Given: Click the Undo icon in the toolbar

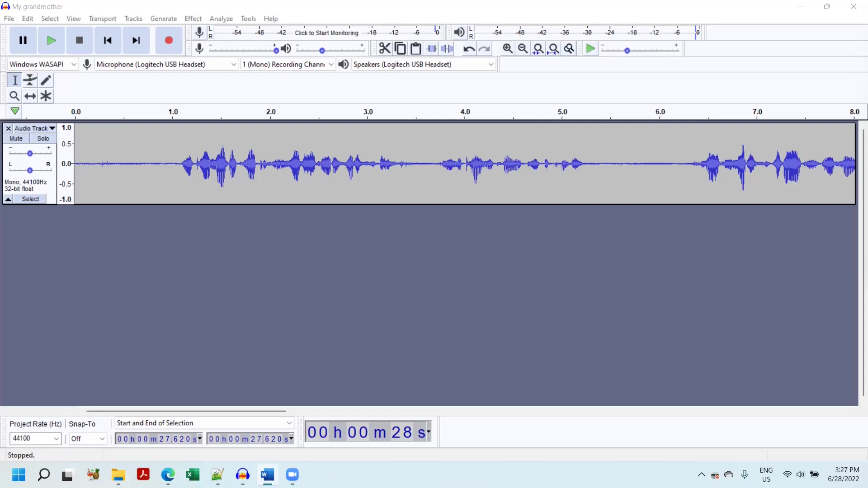Looking at the screenshot, I should [468, 48].
